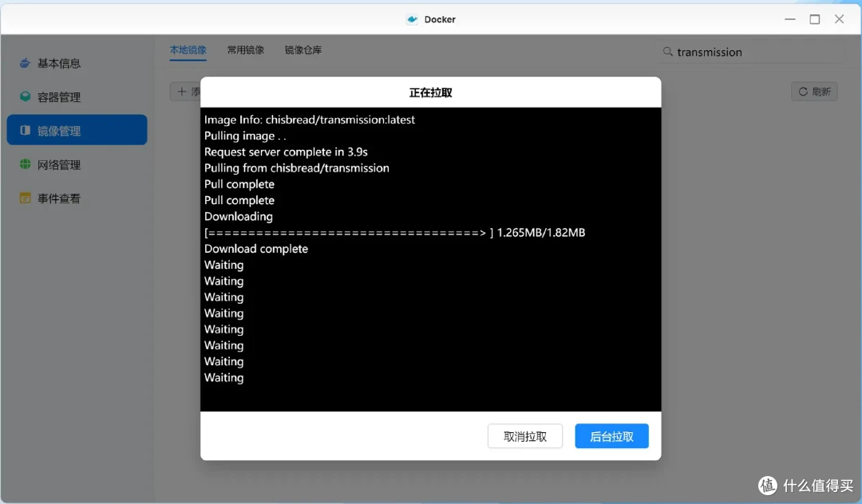862x504 pixels.
Task: Click the Docker window title text
Action: click(440, 19)
